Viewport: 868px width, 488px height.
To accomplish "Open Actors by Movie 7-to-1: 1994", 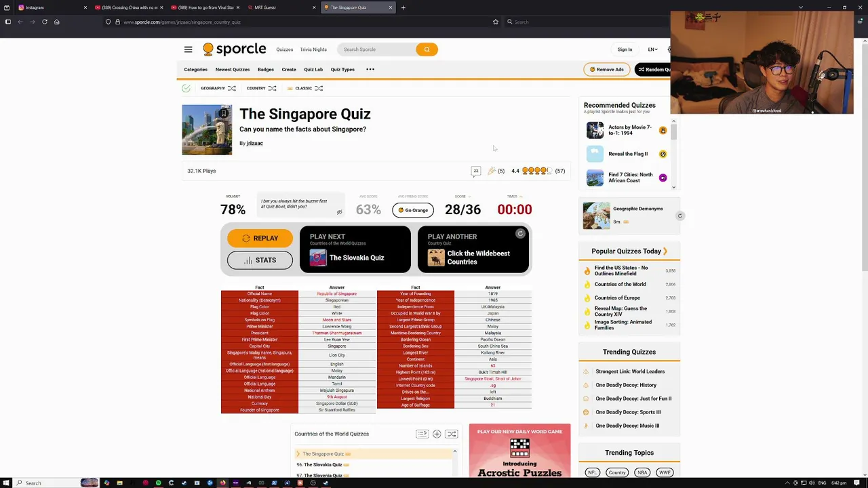I will [629, 130].
